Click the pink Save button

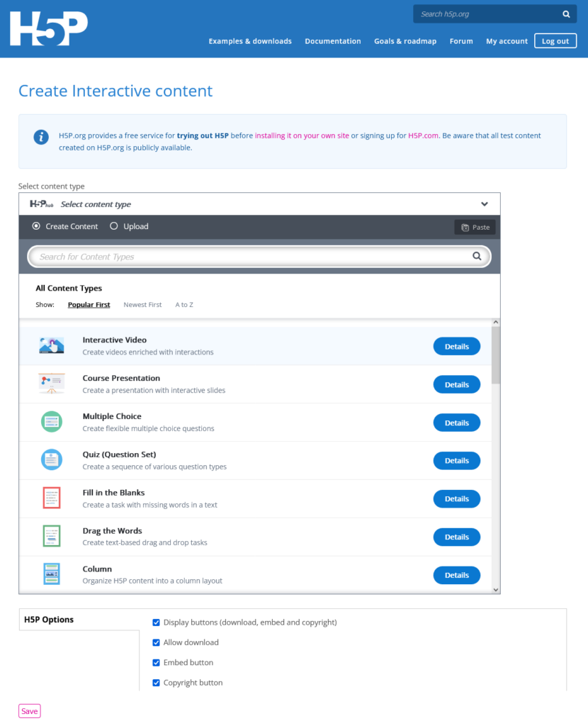coord(30,711)
